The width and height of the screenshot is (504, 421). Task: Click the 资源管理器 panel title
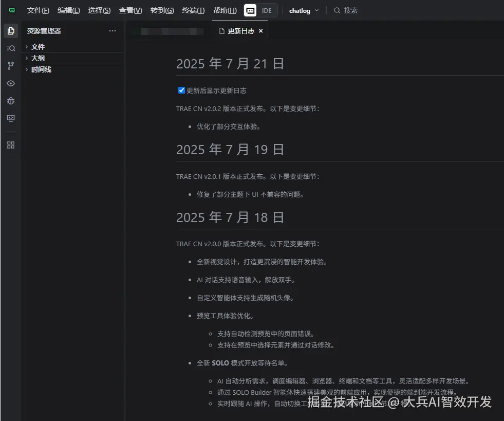click(44, 31)
